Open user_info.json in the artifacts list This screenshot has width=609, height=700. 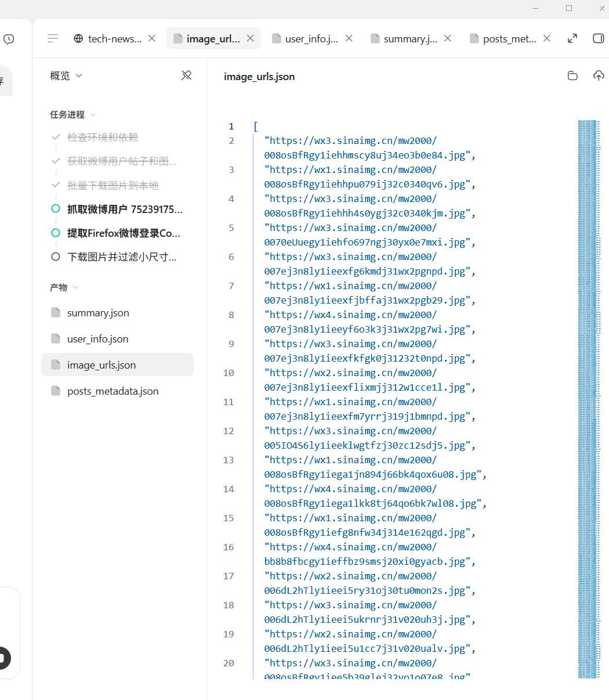[117, 339]
